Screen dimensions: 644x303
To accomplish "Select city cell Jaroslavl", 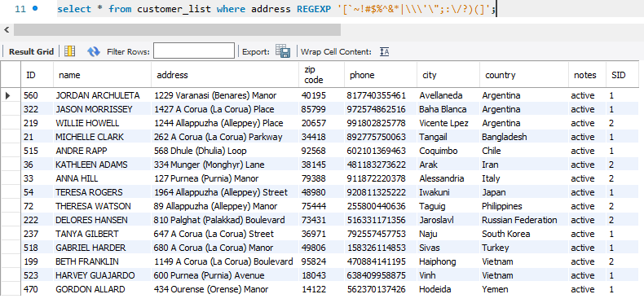I will point(448,220).
